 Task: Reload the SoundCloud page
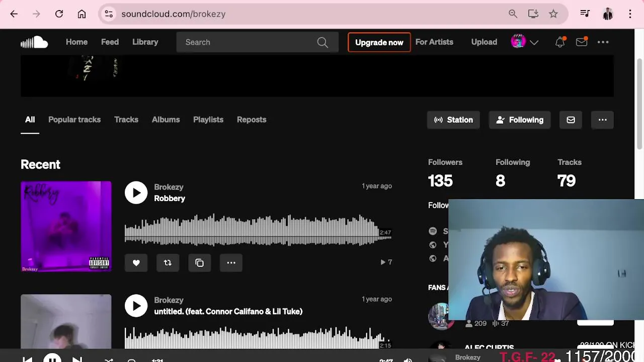59,14
